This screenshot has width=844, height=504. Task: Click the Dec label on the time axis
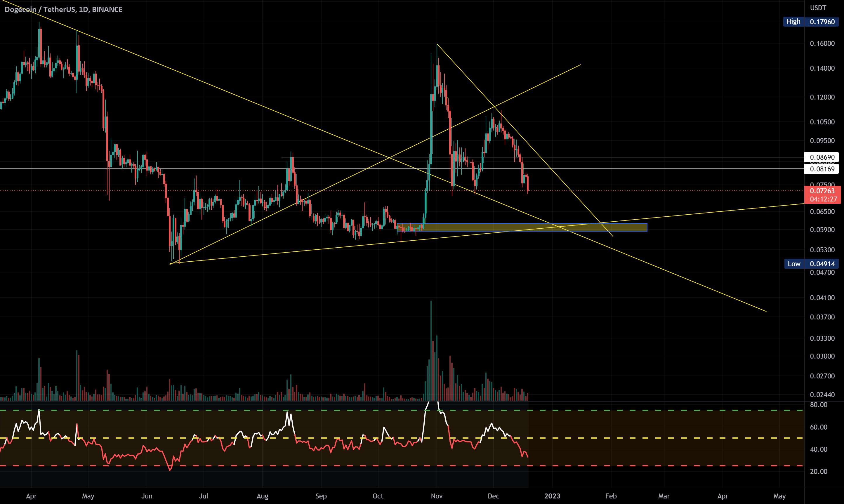(494, 496)
